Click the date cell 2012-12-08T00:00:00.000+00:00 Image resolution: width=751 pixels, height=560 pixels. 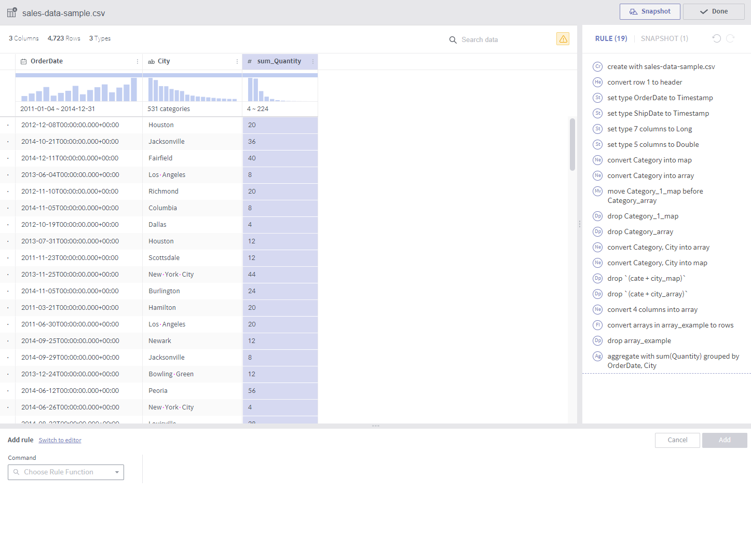tap(79, 125)
